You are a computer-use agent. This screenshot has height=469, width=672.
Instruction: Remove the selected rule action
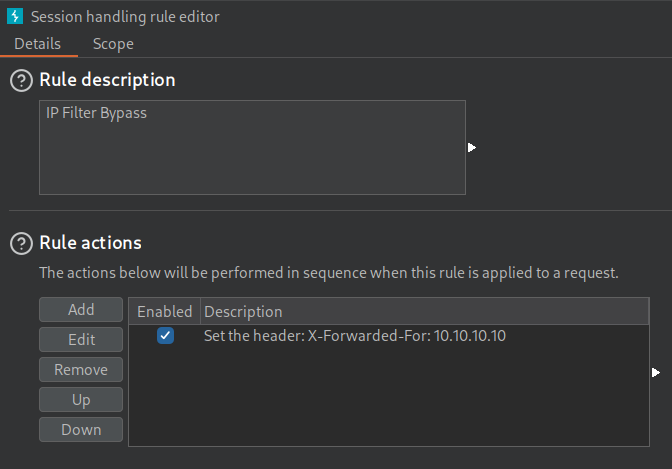coord(81,370)
